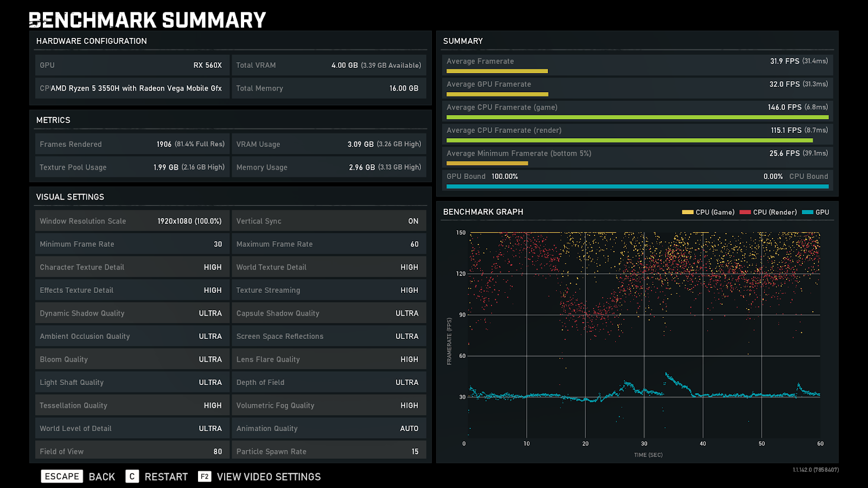Click the Texture Streaming row label
The image size is (868, 488).
coord(268,291)
